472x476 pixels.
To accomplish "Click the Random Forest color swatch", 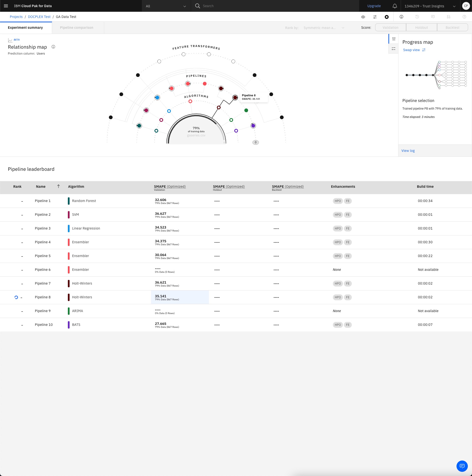I will (x=69, y=201).
